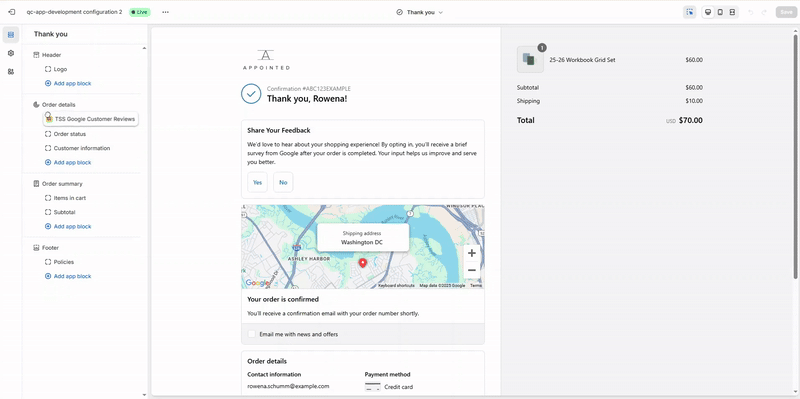The width and height of the screenshot is (800, 399).
Task: Click the Save button
Action: [x=786, y=12]
